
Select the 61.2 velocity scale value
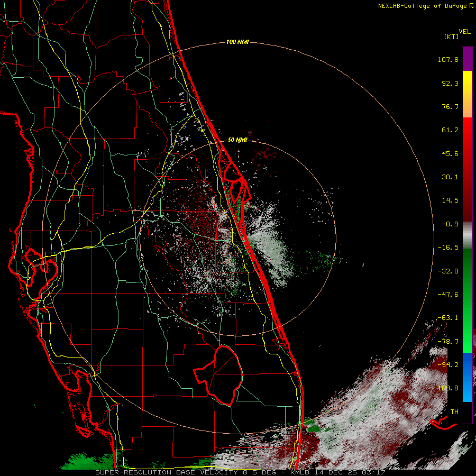(x=450, y=130)
